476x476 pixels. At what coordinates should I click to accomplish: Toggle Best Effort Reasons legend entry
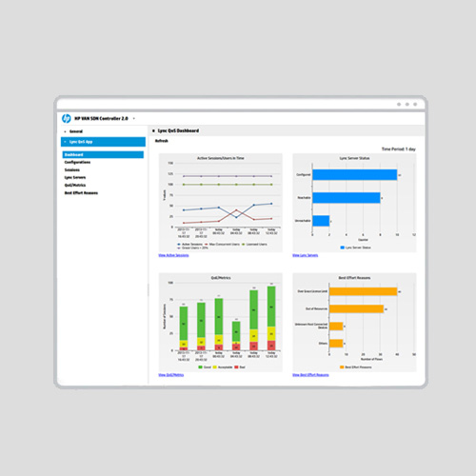[356, 367]
